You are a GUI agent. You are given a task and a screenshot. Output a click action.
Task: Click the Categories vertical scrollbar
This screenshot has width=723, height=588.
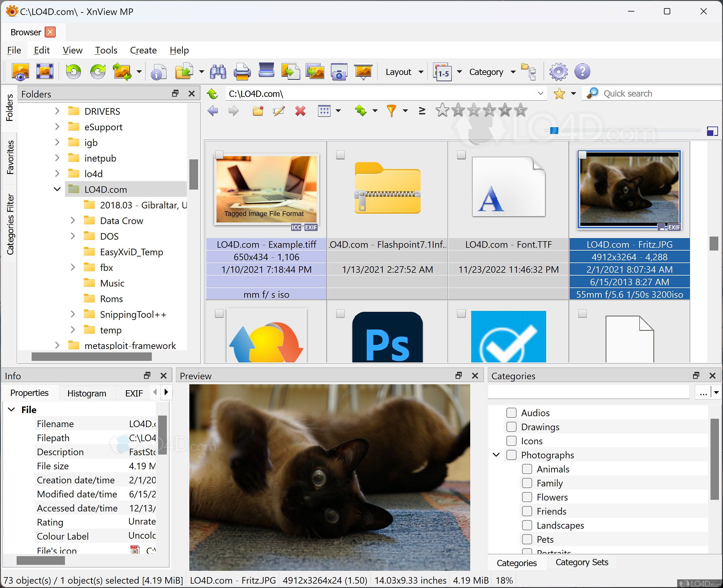tap(715, 459)
